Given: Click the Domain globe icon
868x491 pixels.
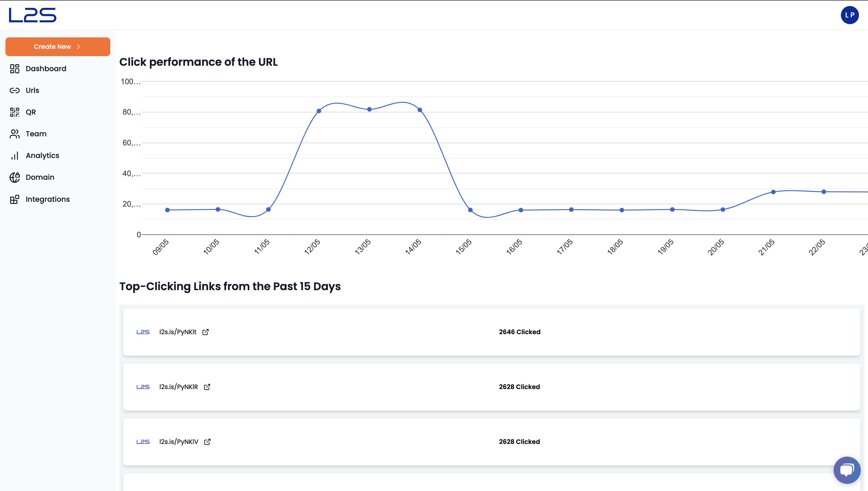Looking at the screenshot, I should [x=14, y=177].
